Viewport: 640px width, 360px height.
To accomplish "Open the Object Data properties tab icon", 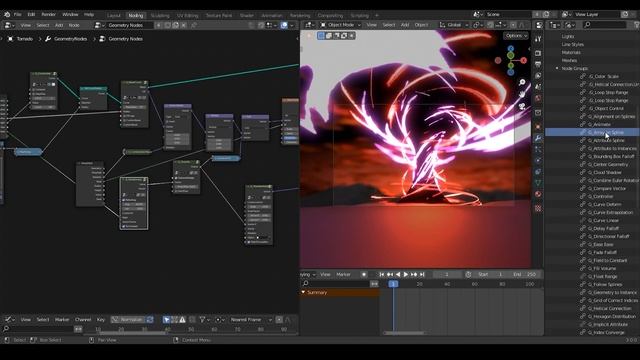I will (x=538, y=183).
